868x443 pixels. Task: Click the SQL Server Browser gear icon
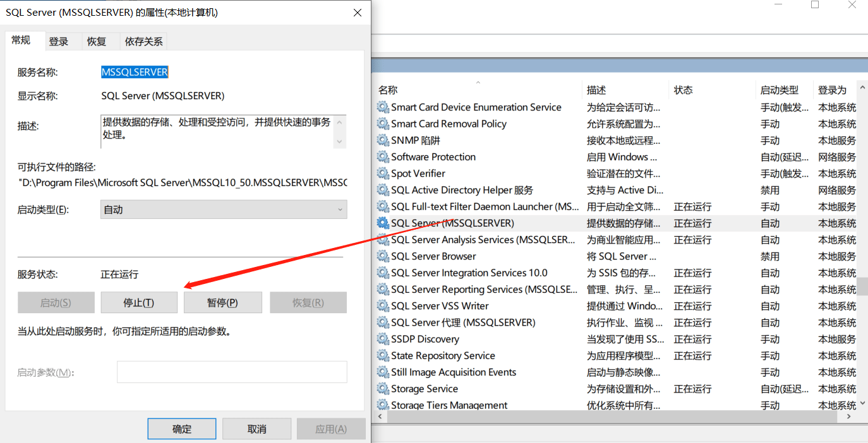pos(383,256)
